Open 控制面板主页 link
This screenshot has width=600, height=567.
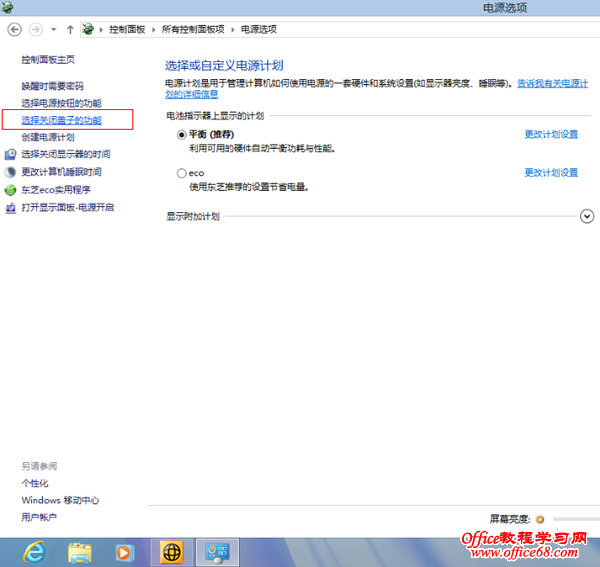tap(48, 60)
